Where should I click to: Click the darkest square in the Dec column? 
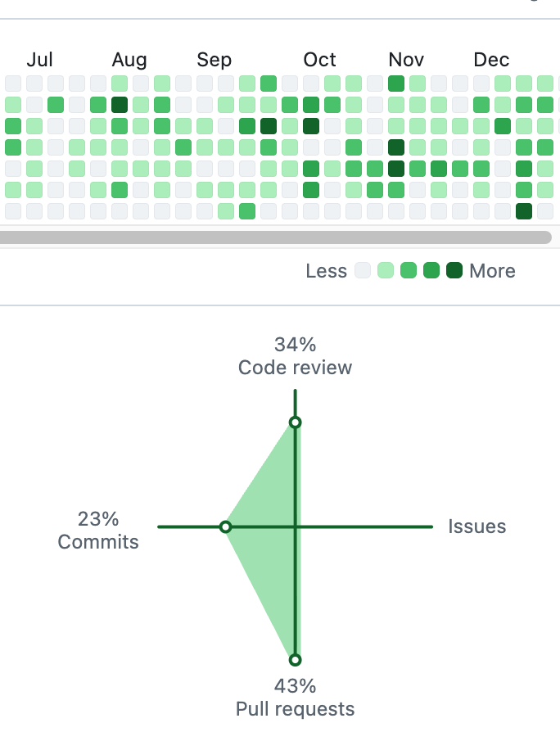point(524,210)
